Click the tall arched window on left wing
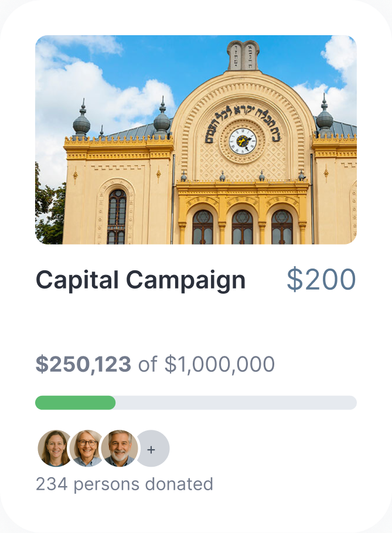 pyautogui.click(x=117, y=216)
